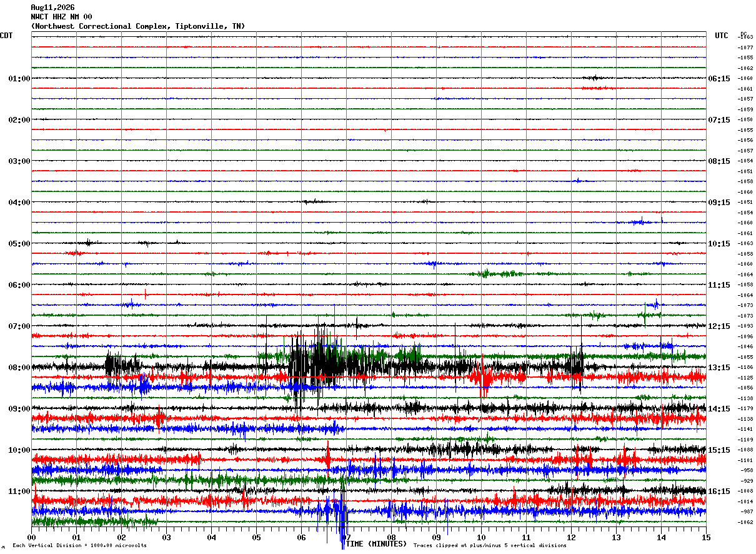Viewport: 756px width, 554px height.
Task: Click the 00 minute axis tick label
Action: tap(32, 538)
